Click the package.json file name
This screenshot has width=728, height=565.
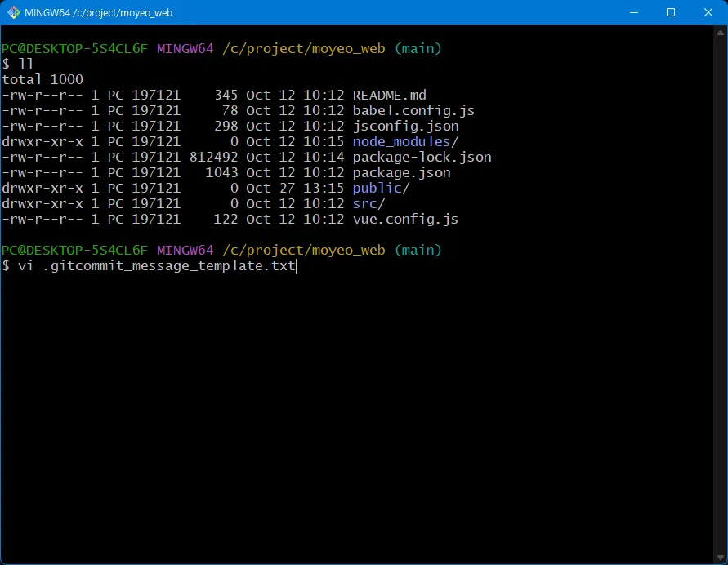(x=401, y=173)
